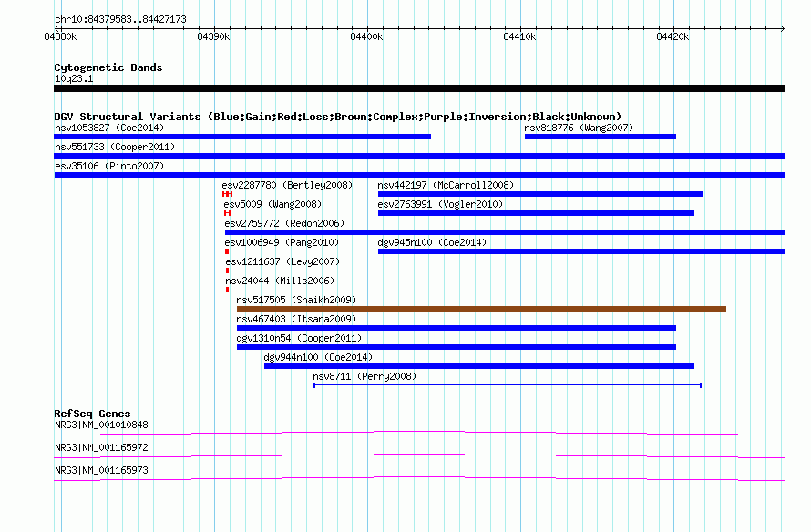The height and width of the screenshot is (532, 811).
Task: Click the 84410k ruler tick label
Action: (x=519, y=36)
